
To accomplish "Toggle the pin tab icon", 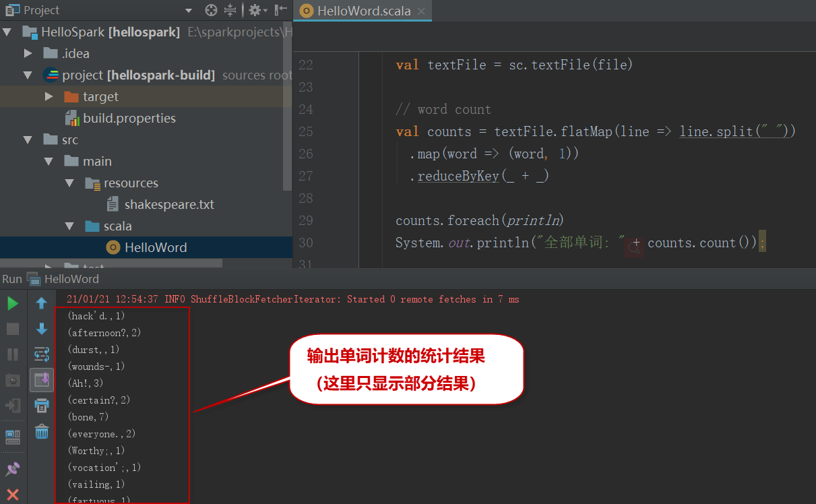I will pos(12,469).
